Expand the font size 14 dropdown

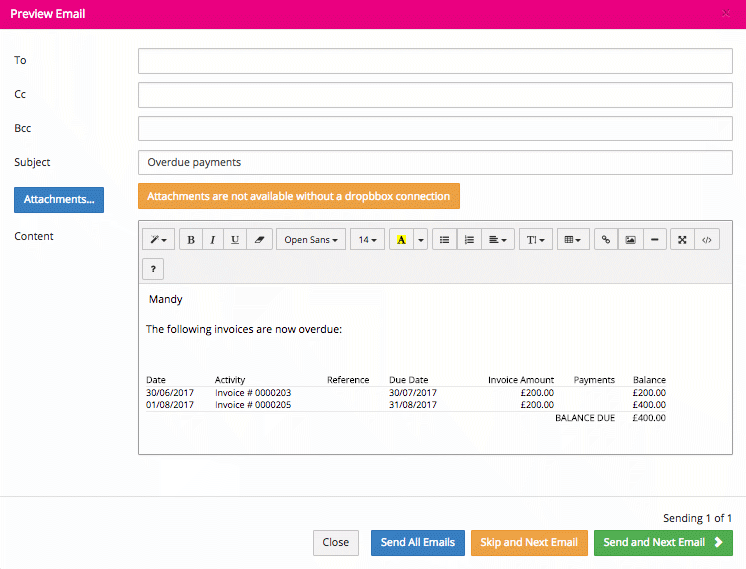click(368, 240)
